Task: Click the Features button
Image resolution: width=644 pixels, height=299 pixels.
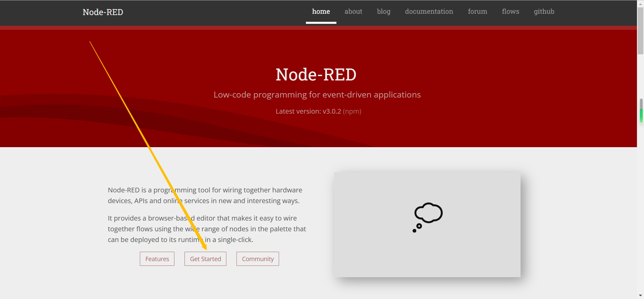Action: [157, 259]
